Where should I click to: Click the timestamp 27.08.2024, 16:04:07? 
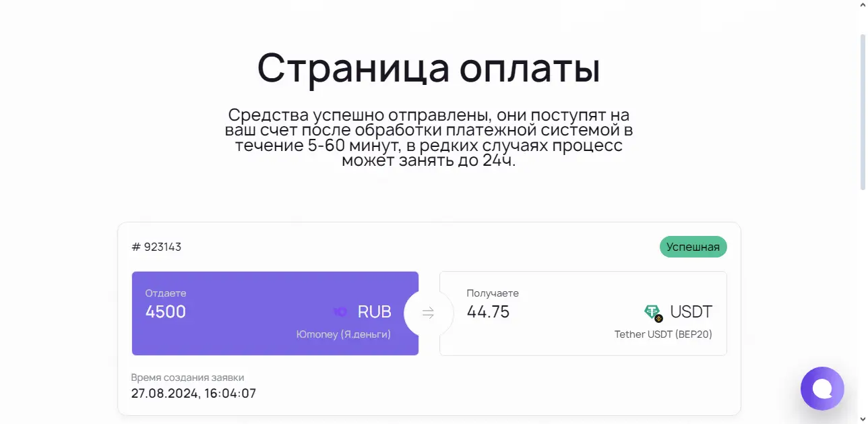(x=193, y=393)
